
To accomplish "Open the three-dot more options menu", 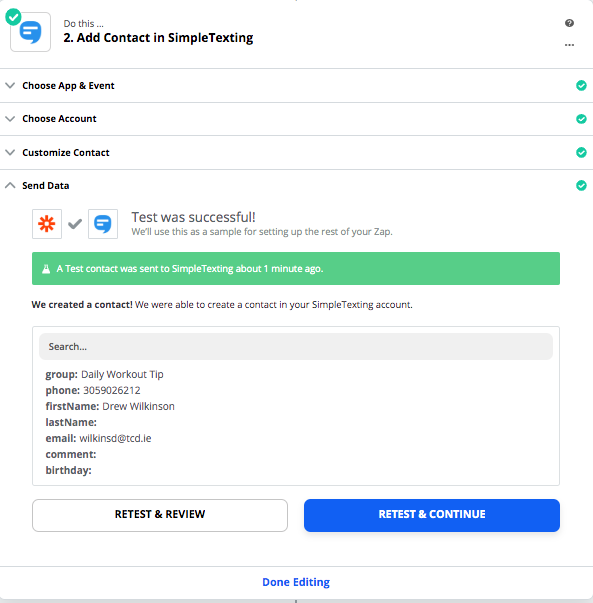I will (x=569, y=45).
